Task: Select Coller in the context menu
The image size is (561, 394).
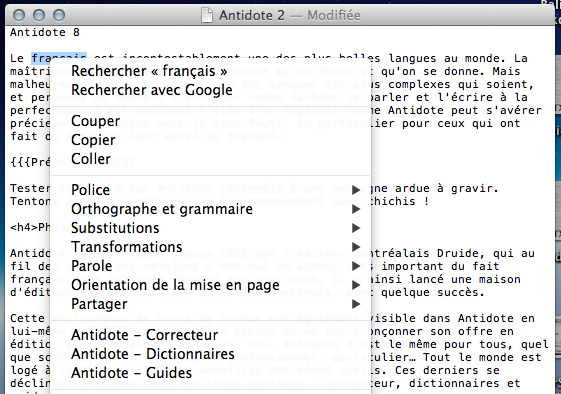Action: pyautogui.click(x=210, y=159)
